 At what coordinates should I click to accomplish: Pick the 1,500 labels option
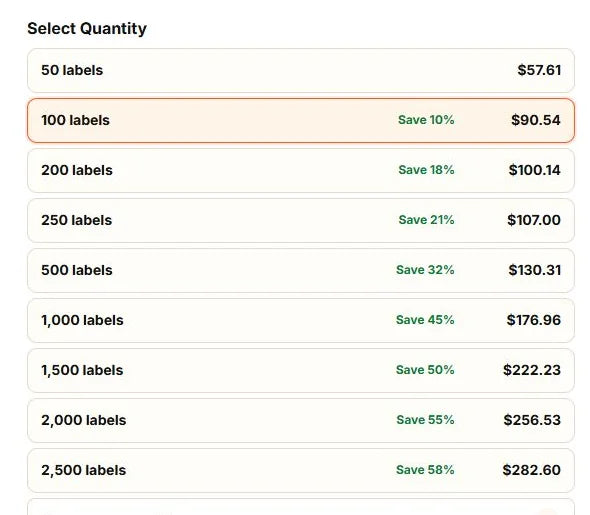[301, 371]
